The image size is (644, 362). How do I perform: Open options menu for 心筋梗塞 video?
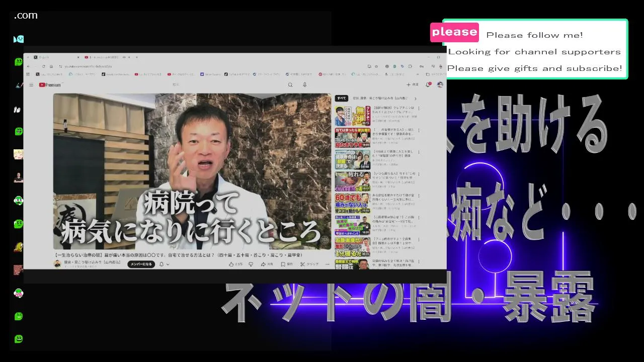pyautogui.click(x=419, y=218)
